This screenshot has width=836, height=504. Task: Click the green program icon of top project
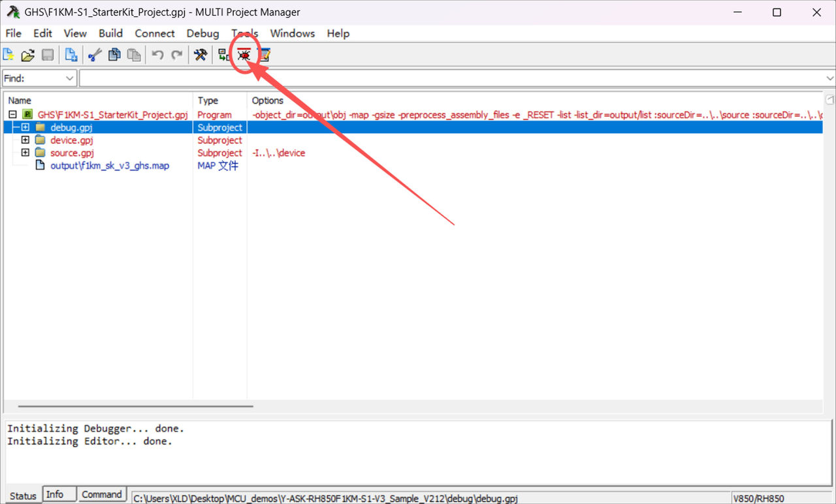coord(27,115)
